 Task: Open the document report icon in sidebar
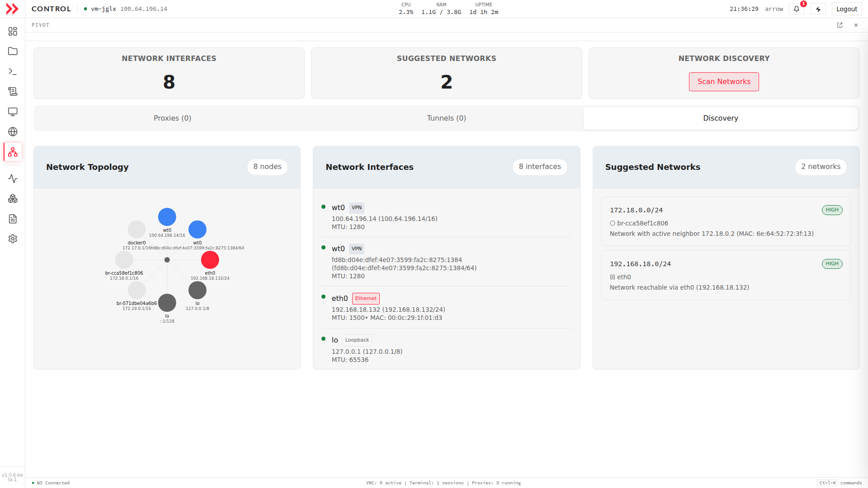(13, 219)
